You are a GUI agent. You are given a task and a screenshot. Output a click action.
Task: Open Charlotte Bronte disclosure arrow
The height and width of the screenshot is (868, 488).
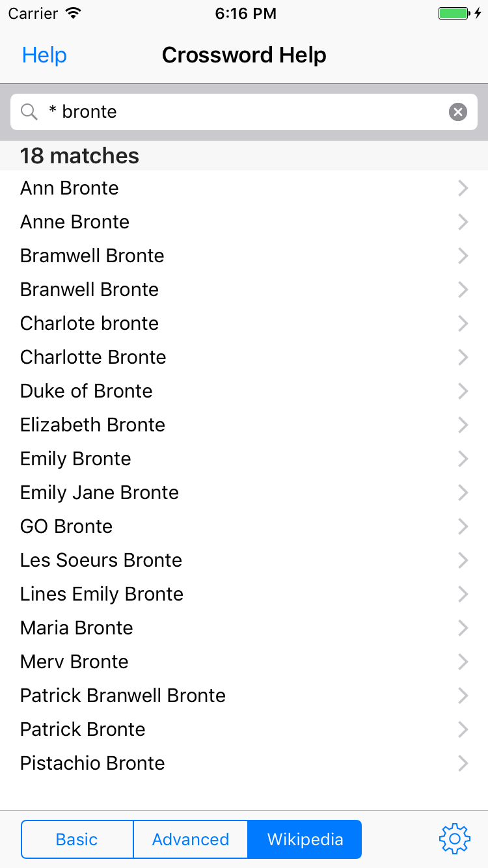pos(463,357)
